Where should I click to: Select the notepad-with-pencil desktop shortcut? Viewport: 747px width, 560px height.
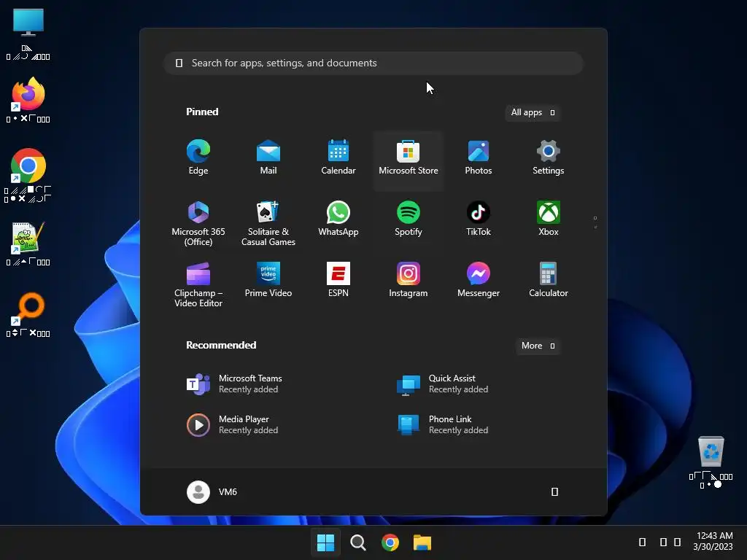[x=28, y=243]
